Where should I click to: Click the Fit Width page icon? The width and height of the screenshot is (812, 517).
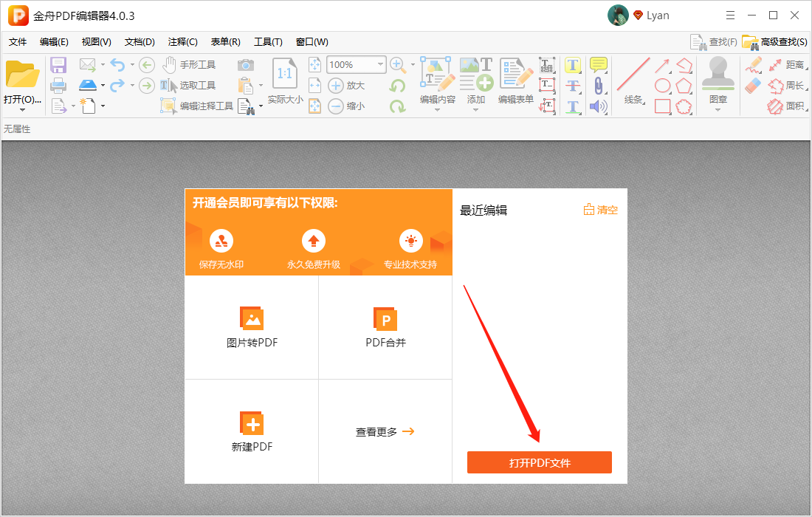(x=314, y=85)
